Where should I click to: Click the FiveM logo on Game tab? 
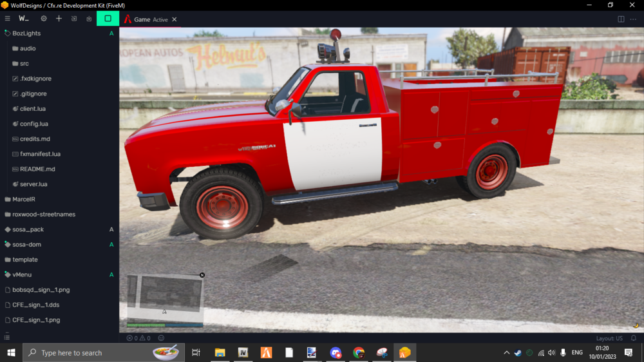[128, 19]
